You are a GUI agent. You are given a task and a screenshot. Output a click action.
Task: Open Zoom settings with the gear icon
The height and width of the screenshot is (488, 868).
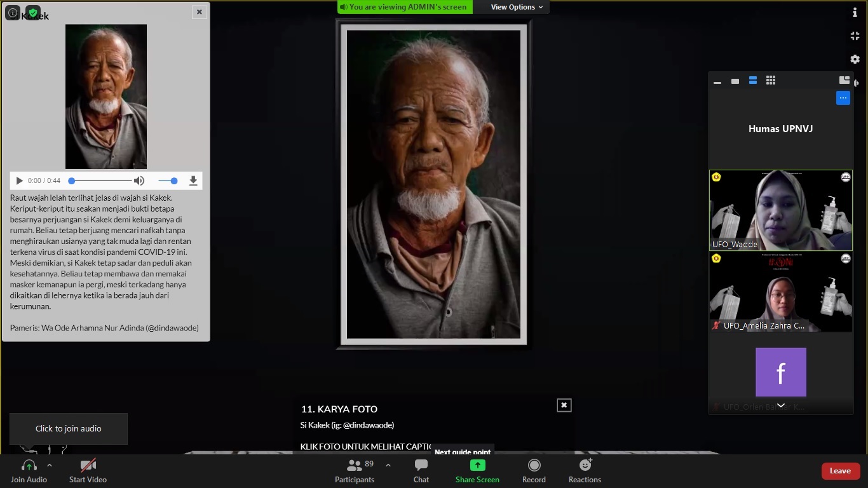[x=855, y=59]
